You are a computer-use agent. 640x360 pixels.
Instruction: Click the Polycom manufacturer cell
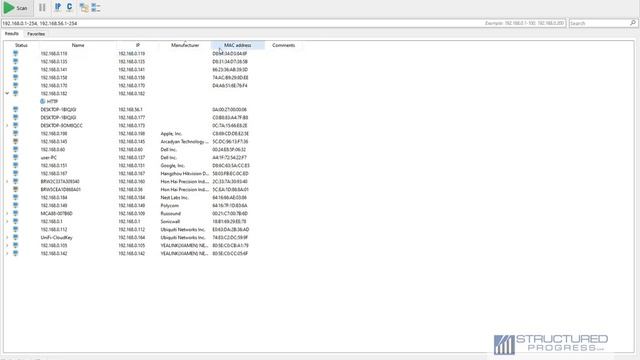tap(169, 206)
